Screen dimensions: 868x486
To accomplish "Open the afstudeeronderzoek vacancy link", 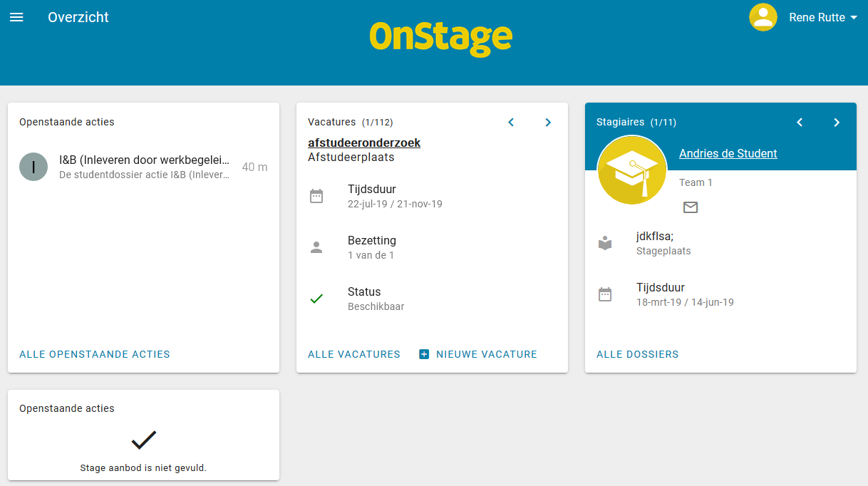I will tap(364, 143).
